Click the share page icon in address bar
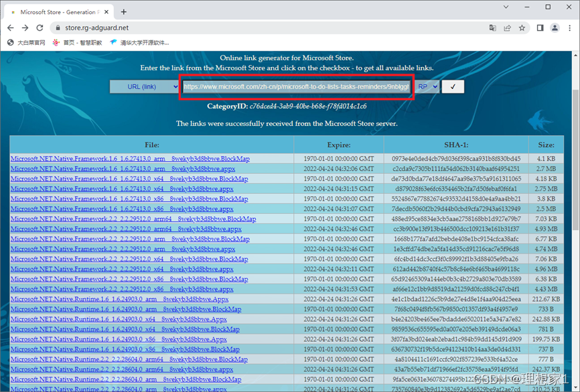 pyautogui.click(x=507, y=27)
